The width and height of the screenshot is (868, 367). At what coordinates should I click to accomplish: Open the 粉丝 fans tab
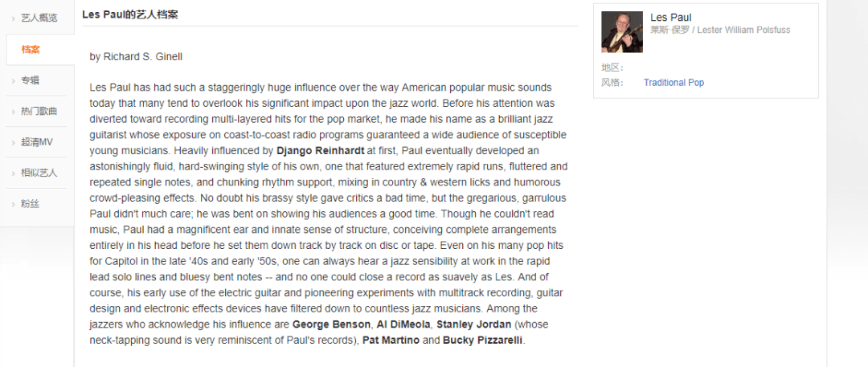tap(31, 204)
